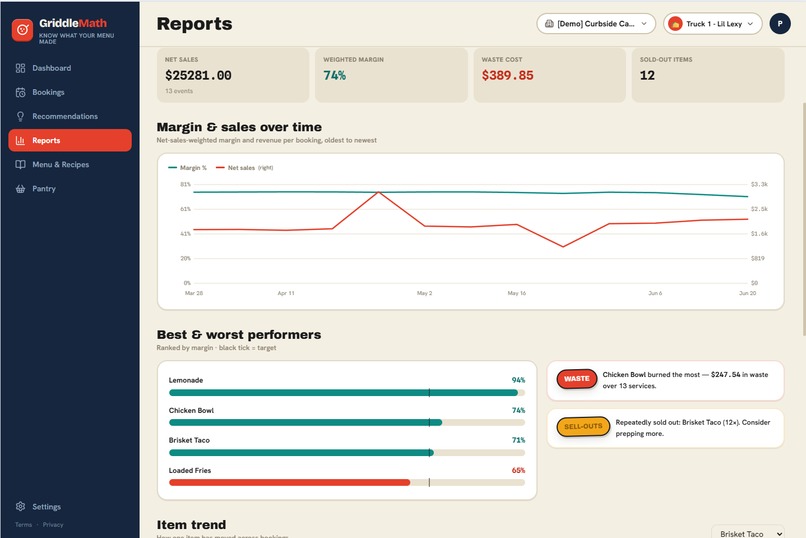Image resolution: width=806 pixels, height=538 pixels.
Task: Click the Net Sales $25281.00 card
Action: point(233,75)
